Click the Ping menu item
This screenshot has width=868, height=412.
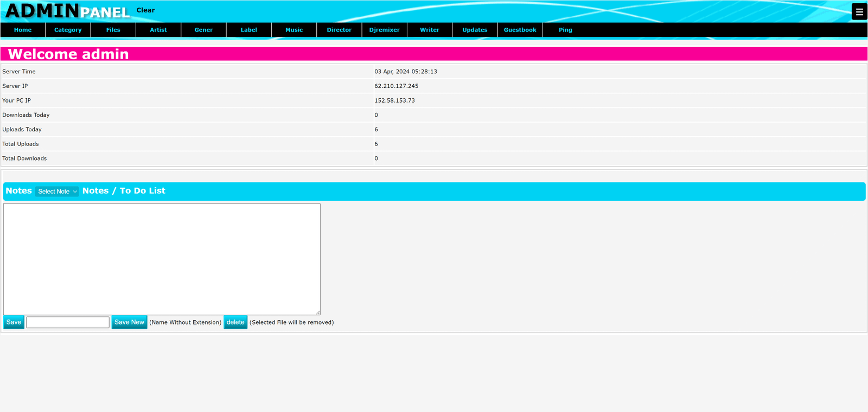[565, 30]
